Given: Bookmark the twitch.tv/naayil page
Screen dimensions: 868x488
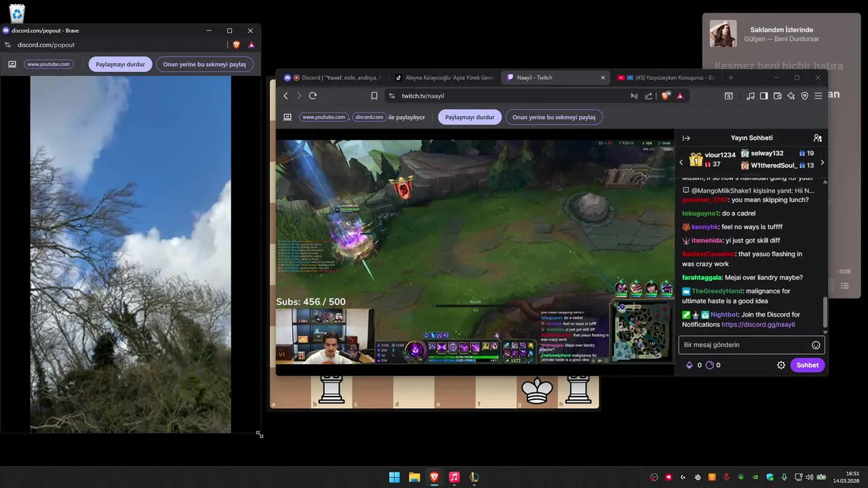Looking at the screenshot, I should (374, 96).
